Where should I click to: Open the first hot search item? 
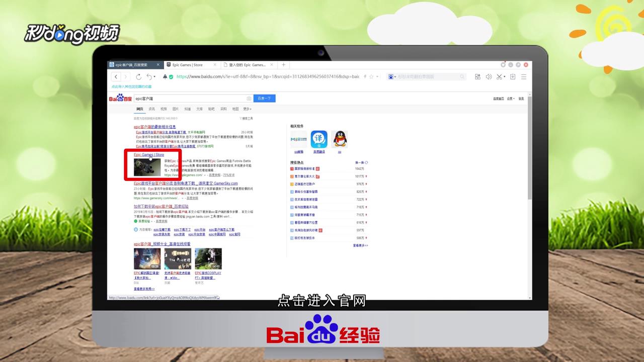[304, 168]
